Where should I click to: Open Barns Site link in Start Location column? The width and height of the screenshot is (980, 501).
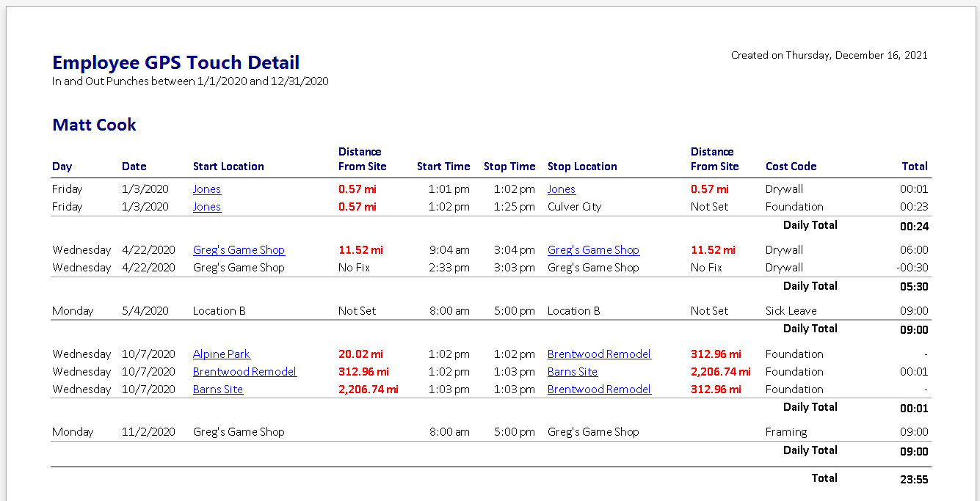tap(217, 390)
